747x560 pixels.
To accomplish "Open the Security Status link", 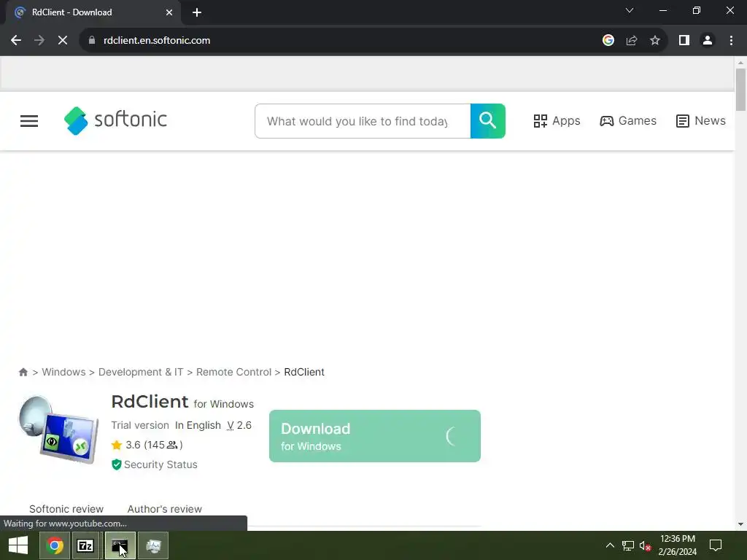I will click(x=160, y=464).
